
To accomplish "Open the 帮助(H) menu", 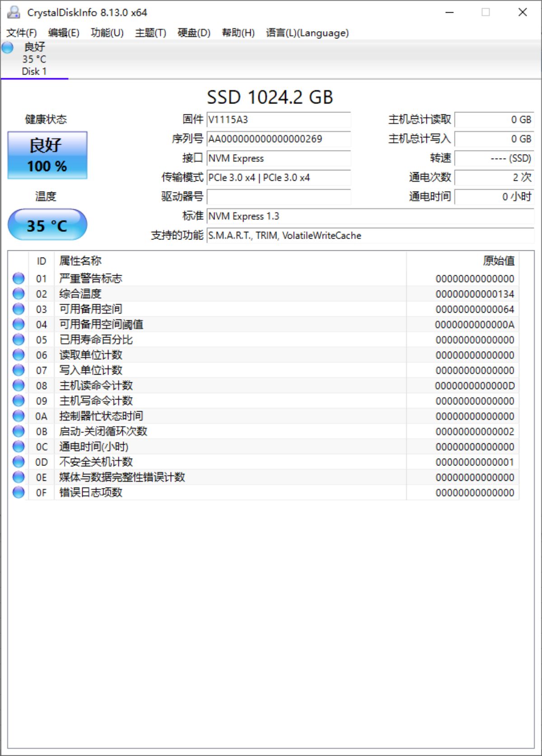I will pos(238,33).
